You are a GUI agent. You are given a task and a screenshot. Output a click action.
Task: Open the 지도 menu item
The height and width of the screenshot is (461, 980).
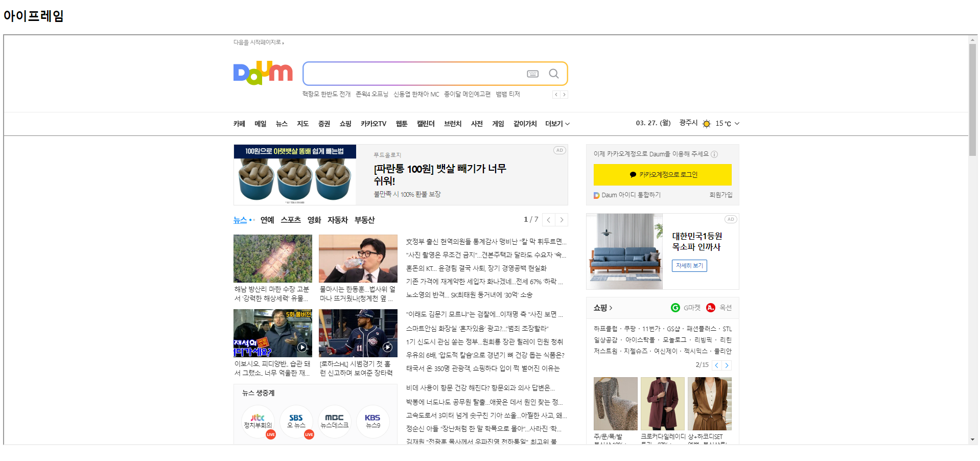[303, 124]
